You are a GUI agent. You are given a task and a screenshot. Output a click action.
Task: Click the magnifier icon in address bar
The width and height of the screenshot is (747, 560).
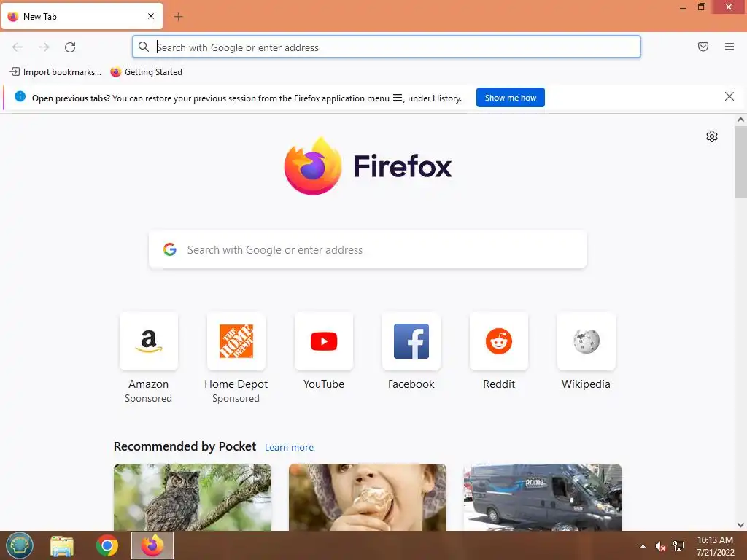tap(144, 47)
